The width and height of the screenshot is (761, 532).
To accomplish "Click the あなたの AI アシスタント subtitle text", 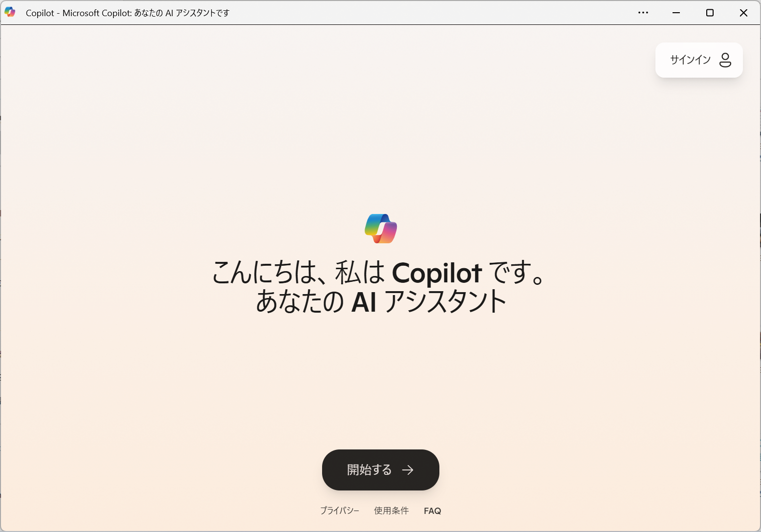I will click(x=381, y=301).
